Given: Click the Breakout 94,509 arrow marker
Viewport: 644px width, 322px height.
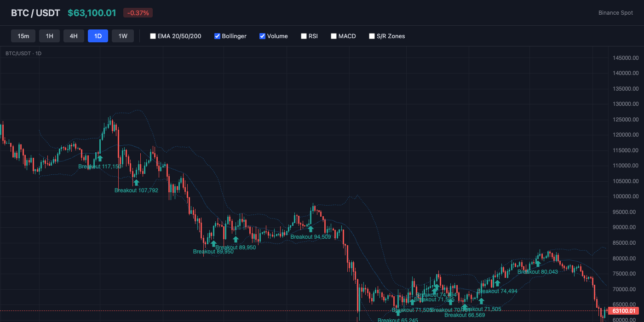Looking at the screenshot, I should pyautogui.click(x=310, y=229).
